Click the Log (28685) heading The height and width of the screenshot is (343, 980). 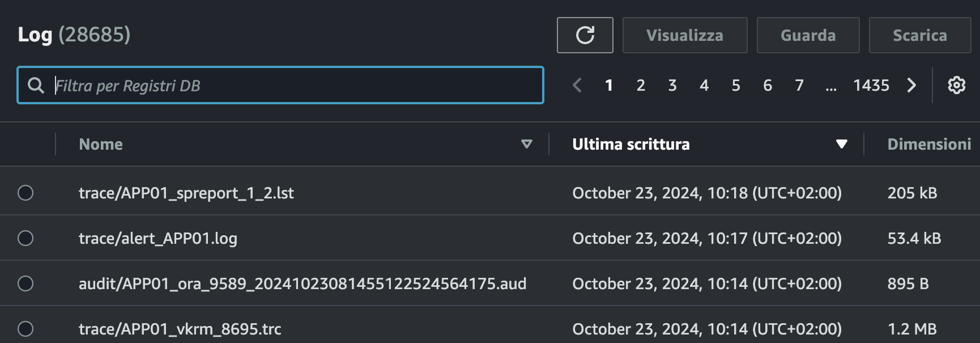tap(74, 35)
